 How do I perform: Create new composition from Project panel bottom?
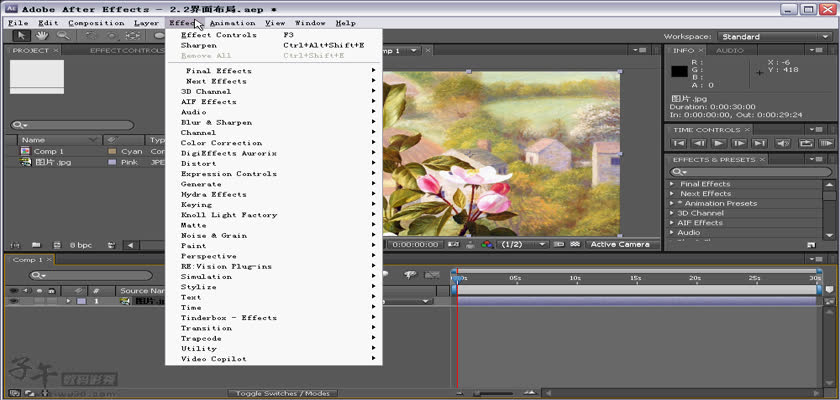point(56,245)
